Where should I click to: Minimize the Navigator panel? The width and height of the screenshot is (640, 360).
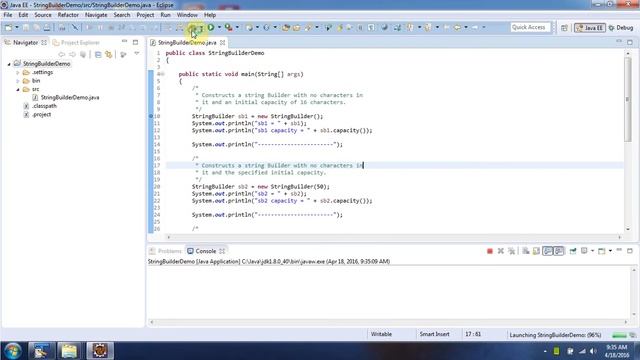[124, 42]
